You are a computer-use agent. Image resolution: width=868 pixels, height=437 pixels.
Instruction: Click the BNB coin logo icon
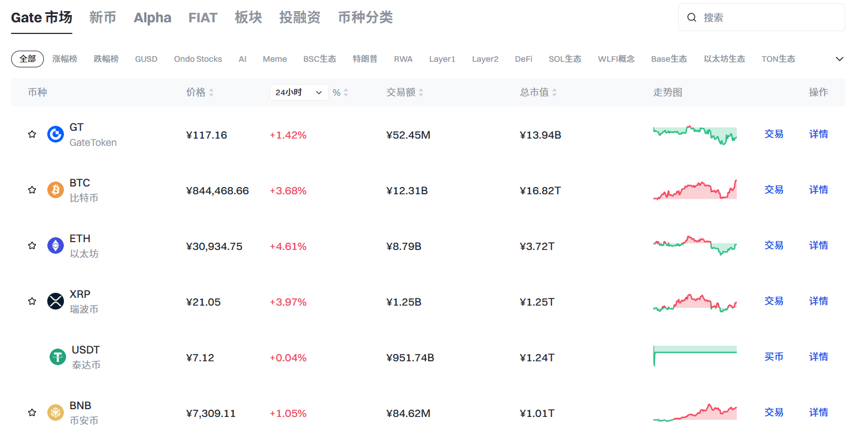56,413
